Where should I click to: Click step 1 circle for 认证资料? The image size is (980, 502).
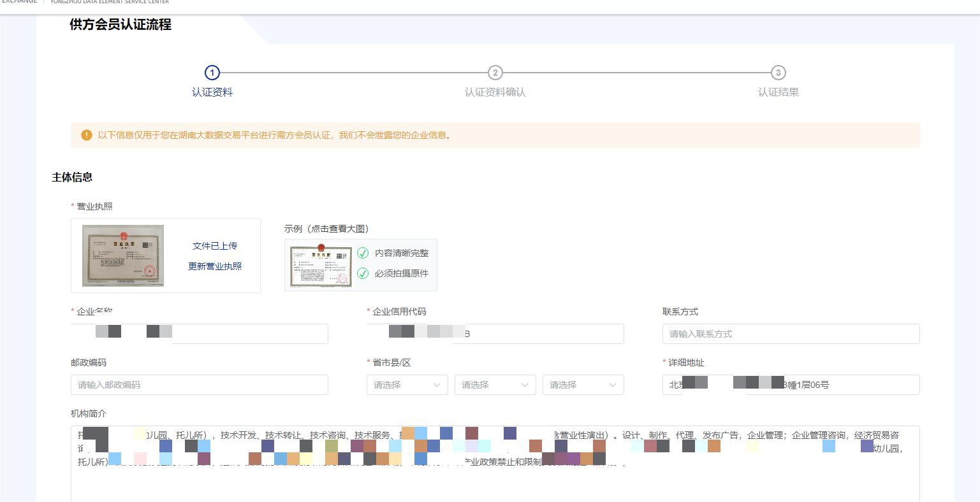(212, 73)
